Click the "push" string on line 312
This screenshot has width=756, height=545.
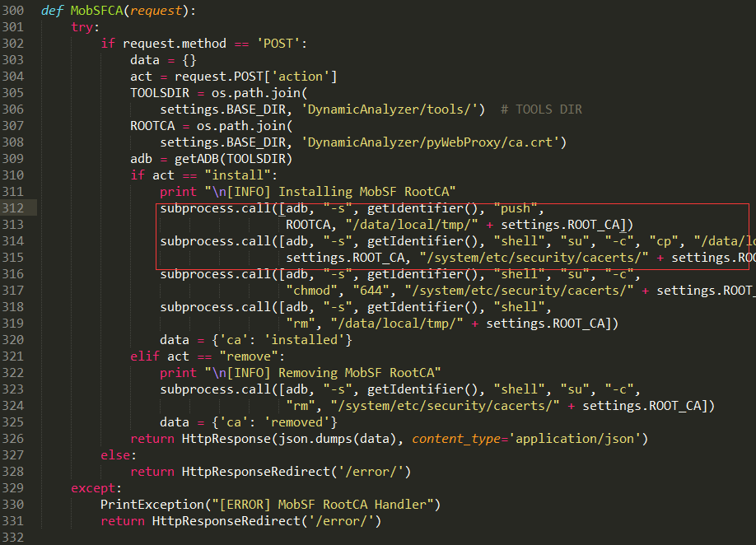[516, 208]
